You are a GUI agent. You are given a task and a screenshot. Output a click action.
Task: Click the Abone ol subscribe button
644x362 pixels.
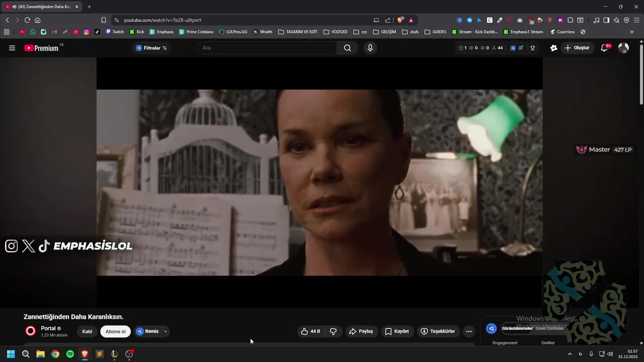pos(115,331)
